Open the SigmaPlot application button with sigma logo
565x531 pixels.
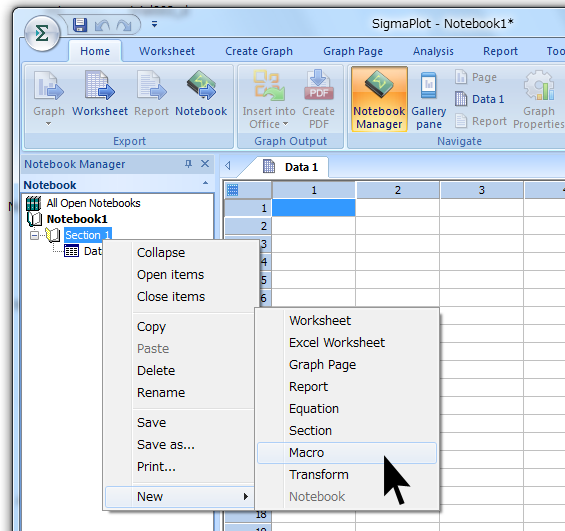point(42,34)
